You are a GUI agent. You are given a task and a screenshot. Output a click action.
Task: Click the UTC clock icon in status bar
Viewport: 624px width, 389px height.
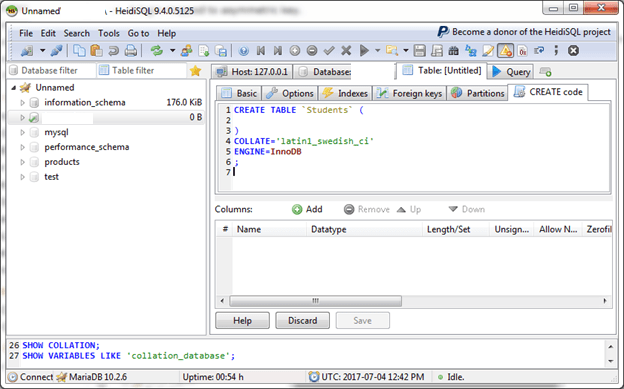coord(314,377)
